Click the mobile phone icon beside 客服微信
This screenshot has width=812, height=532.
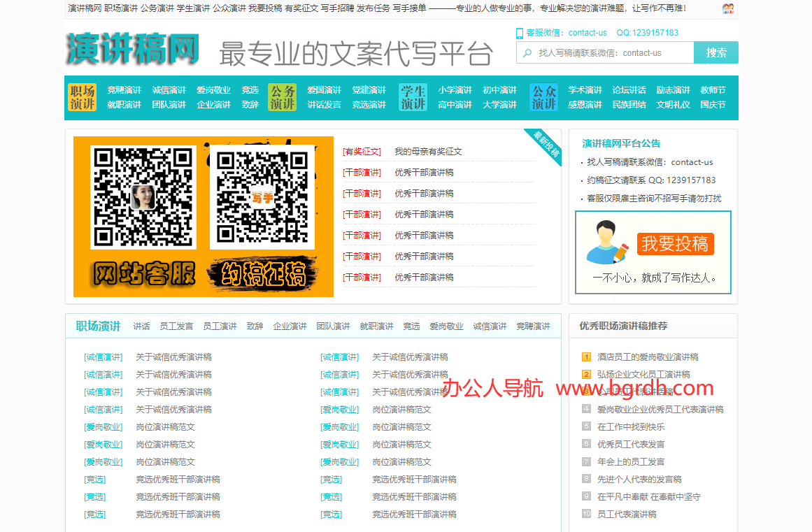coord(520,33)
